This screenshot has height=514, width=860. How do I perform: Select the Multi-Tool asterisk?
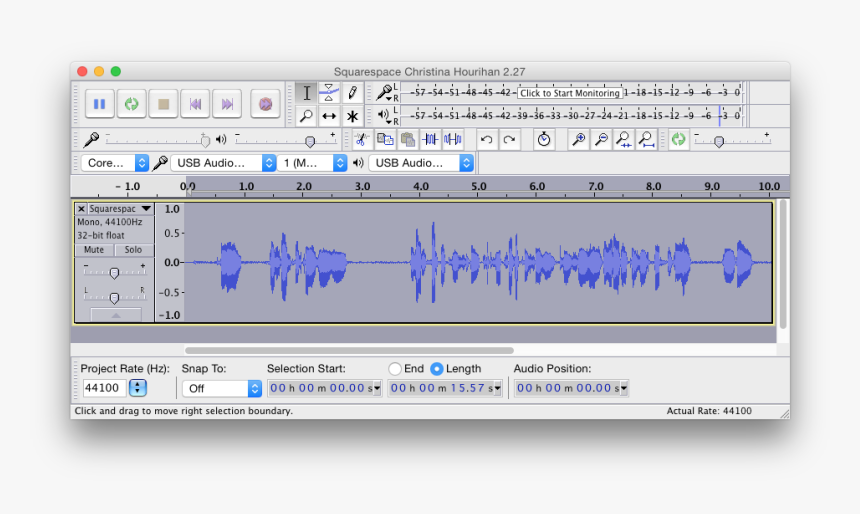[x=352, y=116]
